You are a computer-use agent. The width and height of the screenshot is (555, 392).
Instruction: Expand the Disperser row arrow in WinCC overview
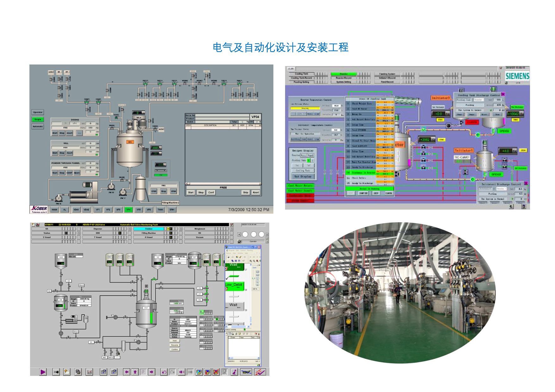(x=130, y=229)
